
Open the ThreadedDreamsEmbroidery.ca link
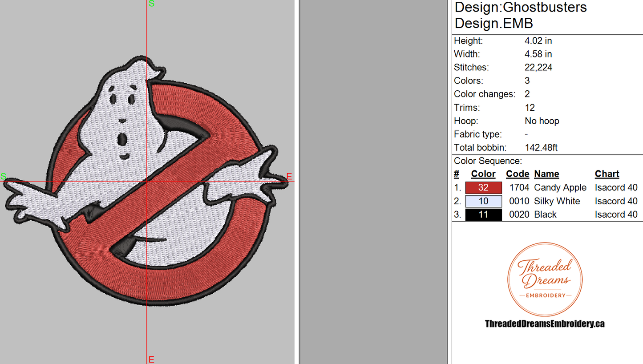click(x=545, y=324)
